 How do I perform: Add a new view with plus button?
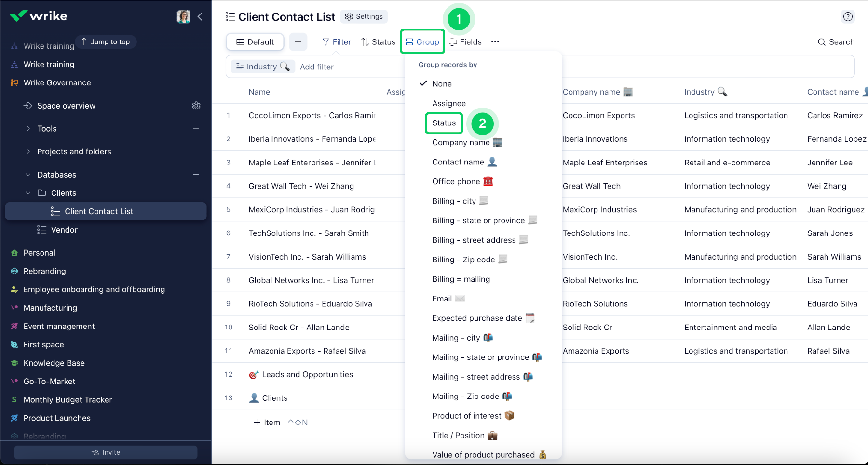tap(298, 42)
